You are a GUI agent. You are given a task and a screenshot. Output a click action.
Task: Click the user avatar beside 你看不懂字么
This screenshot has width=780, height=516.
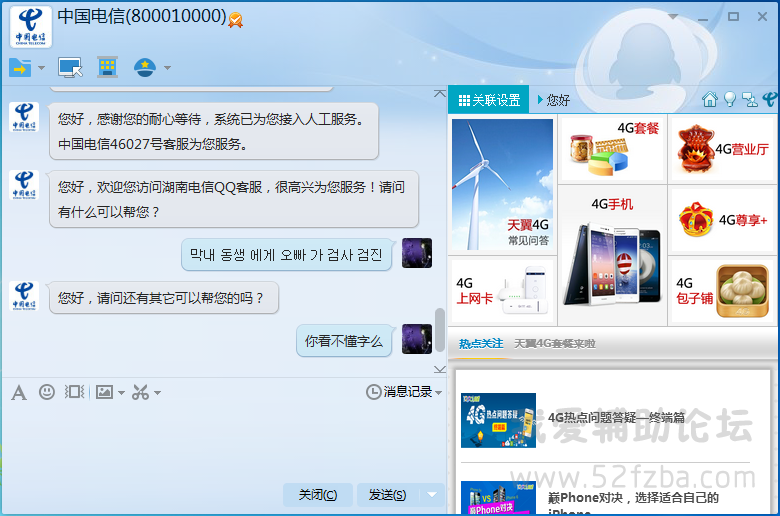(x=417, y=339)
